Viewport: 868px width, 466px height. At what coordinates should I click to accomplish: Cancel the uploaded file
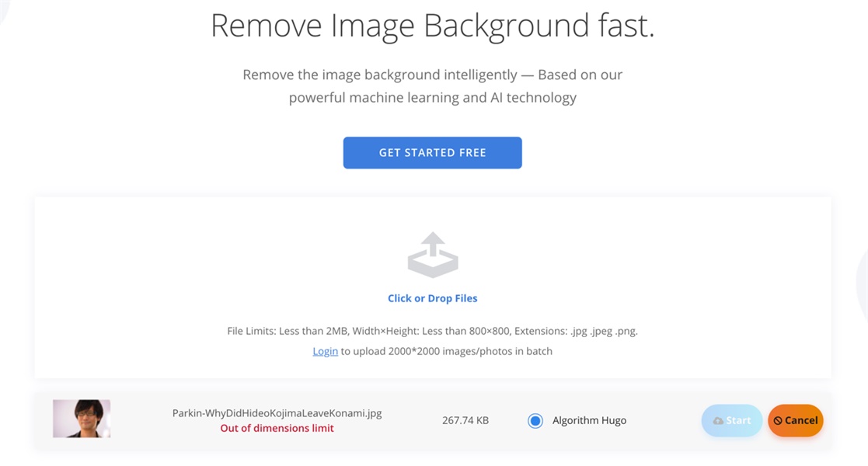tap(796, 421)
